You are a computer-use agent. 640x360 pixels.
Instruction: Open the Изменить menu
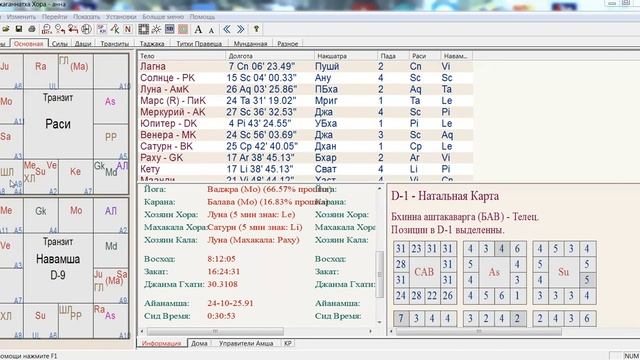(x=21, y=17)
